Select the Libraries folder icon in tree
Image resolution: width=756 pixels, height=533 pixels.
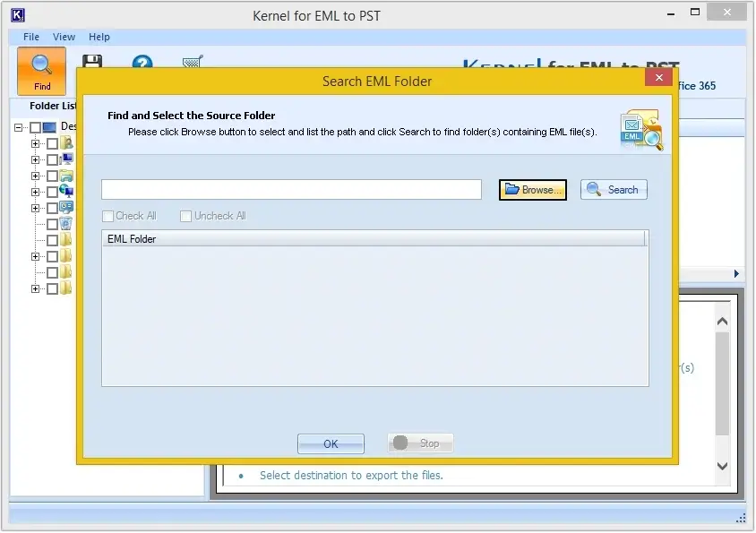click(66, 176)
